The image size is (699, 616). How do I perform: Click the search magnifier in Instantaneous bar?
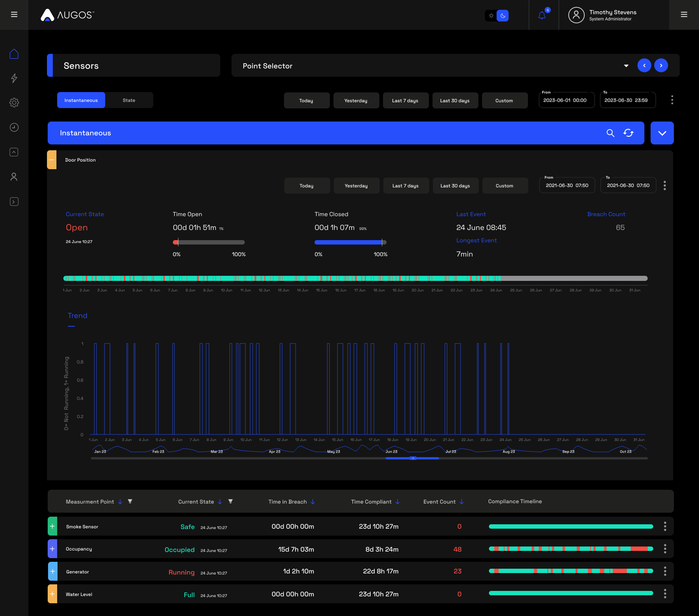click(x=610, y=133)
